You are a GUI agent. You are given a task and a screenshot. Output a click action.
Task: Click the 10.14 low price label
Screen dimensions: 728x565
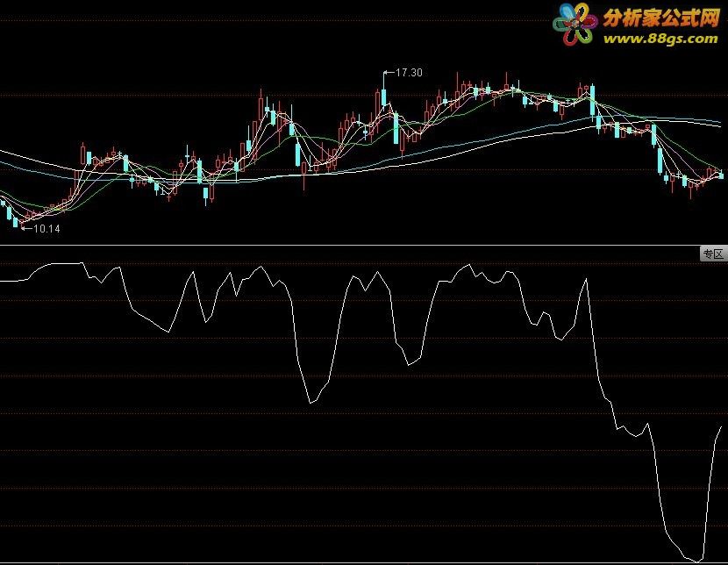[x=46, y=228]
